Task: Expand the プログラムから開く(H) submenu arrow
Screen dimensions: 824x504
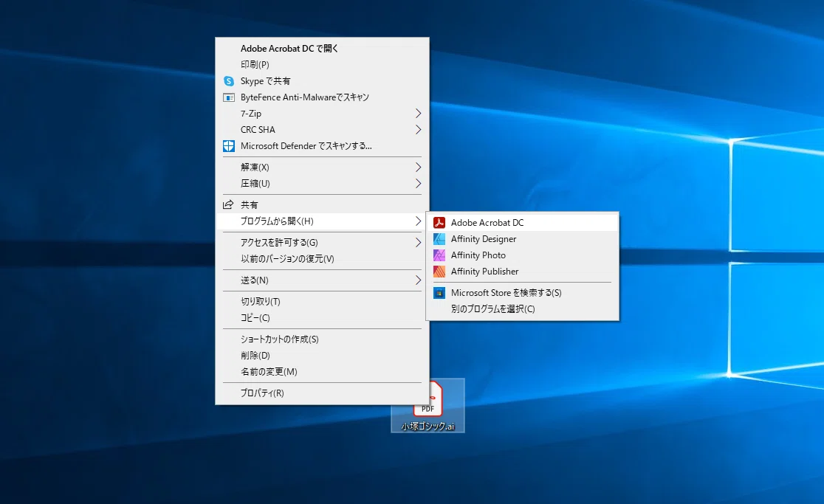Action: tap(419, 221)
